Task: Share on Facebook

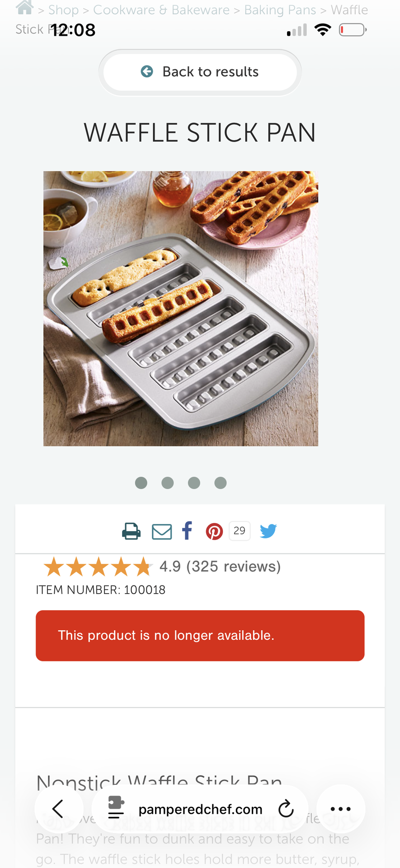Action: (x=187, y=531)
